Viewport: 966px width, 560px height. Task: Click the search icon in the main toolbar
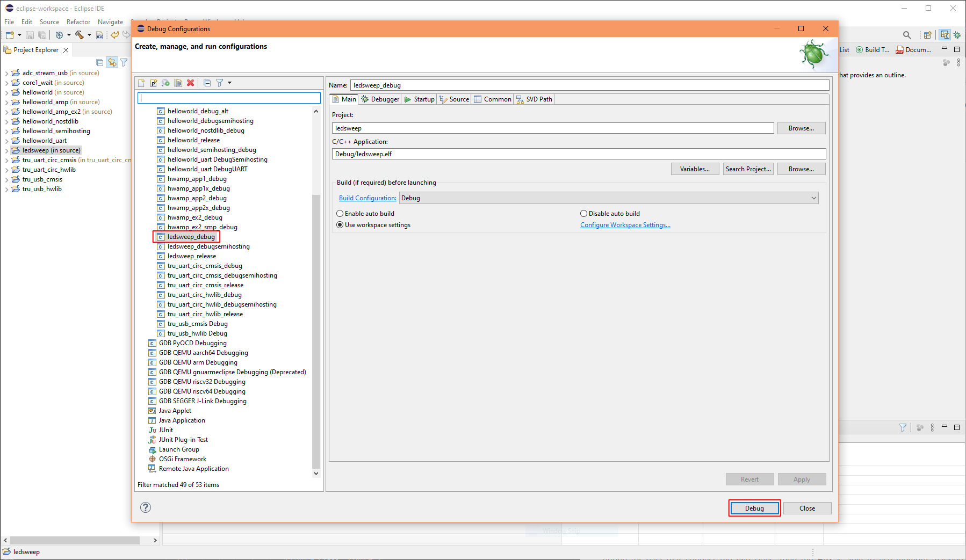[x=906, y=34]
